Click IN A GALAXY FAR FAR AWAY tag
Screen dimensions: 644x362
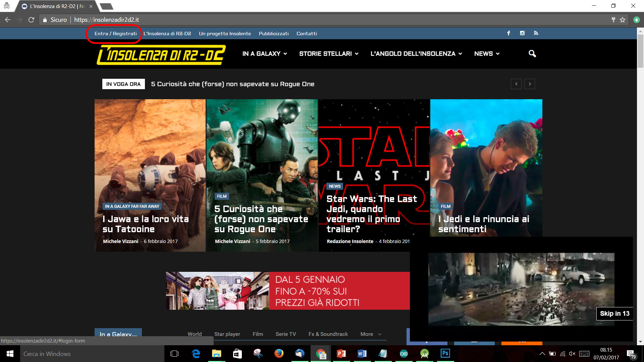(x=132, y=206)
